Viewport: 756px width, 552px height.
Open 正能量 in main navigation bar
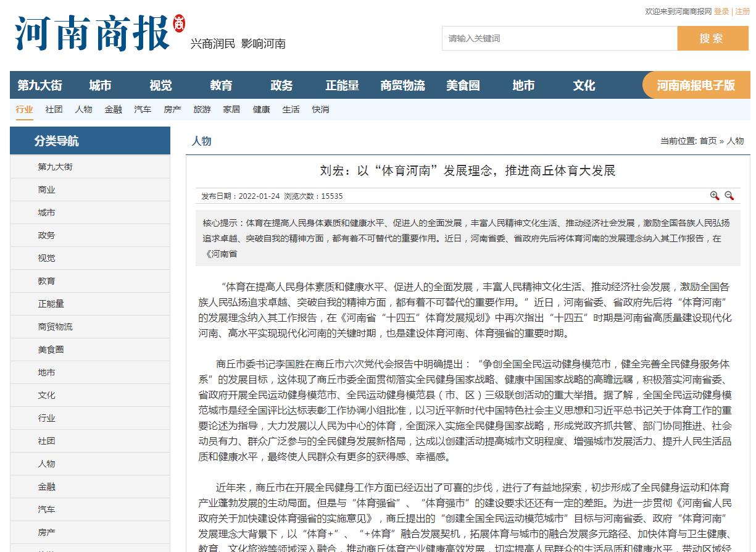tap(342, 85)
